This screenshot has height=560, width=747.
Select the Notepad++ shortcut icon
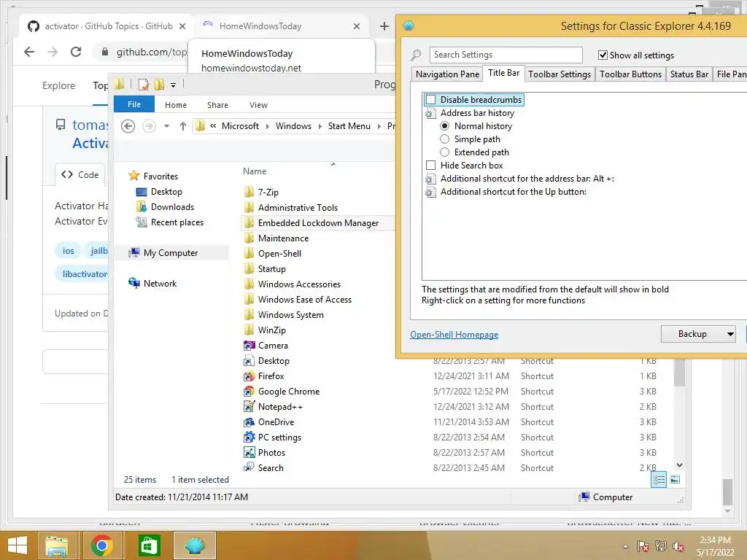click(249, 407)
